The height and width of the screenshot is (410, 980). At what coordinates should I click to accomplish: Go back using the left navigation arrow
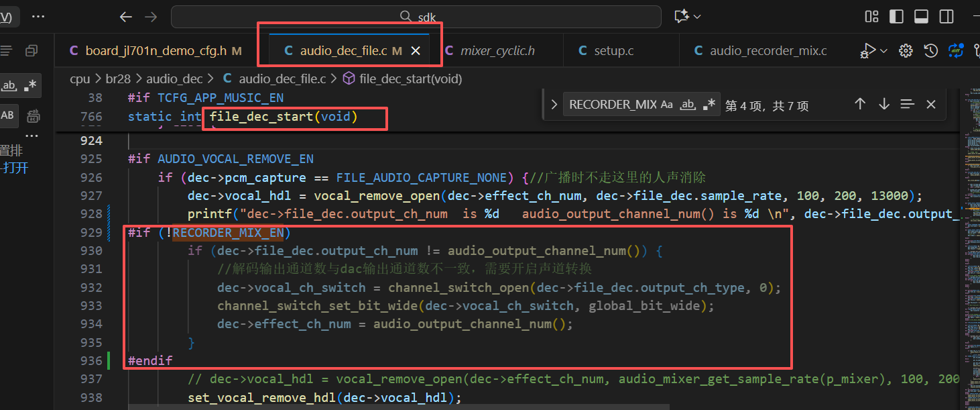(x=125, y=17)
